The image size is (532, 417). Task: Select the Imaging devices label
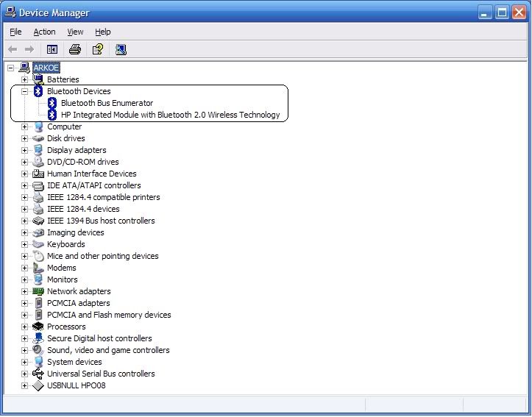pyautogui.click(x=75, y=233)
